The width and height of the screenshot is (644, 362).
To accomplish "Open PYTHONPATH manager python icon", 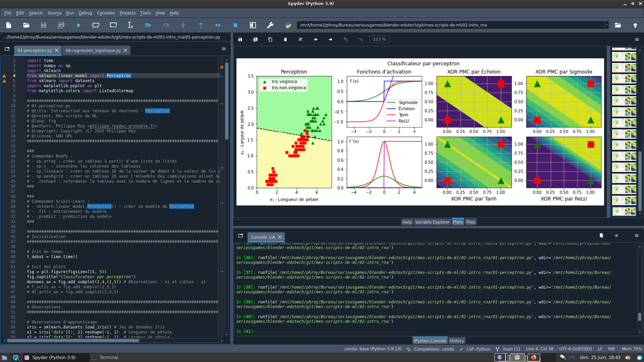I will (x=288, y=25).
